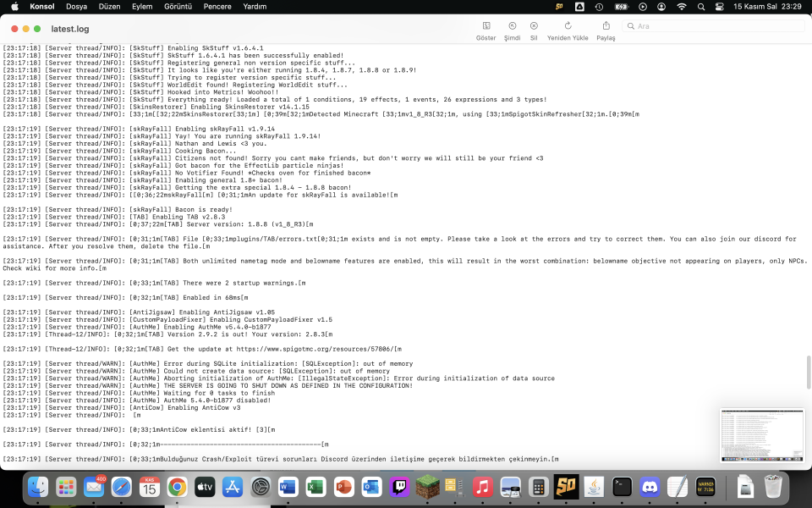Click the user account menu bar icon
812x508 pixels.
661,7
